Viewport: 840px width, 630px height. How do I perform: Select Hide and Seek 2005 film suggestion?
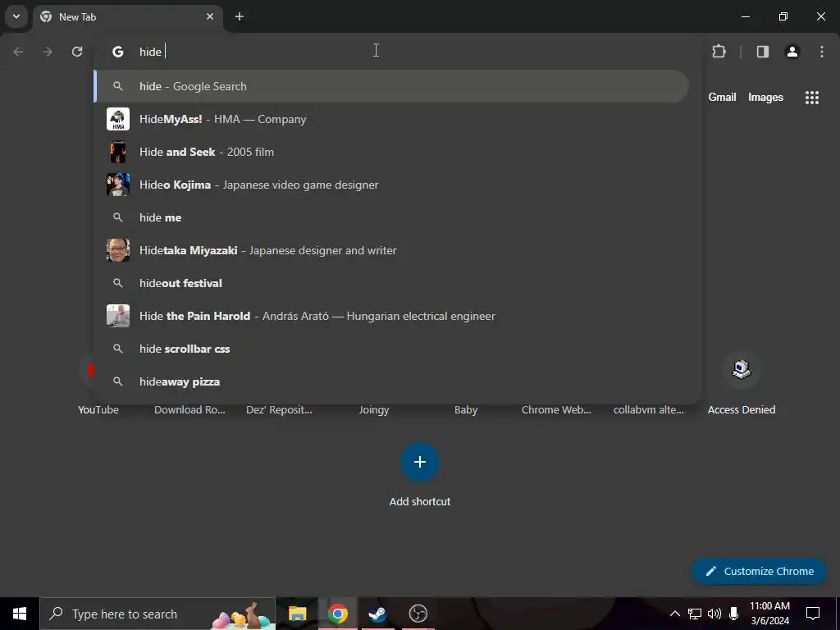click(x=391, y=152)
